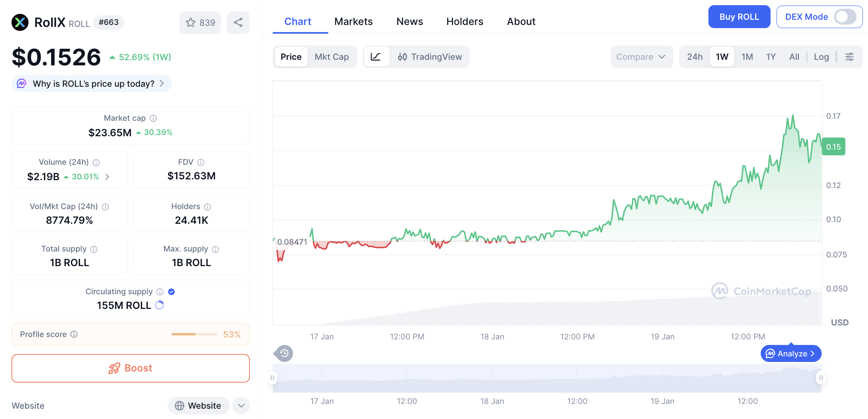
Task: Click the Profile score info icon
Action: point(74,334)
